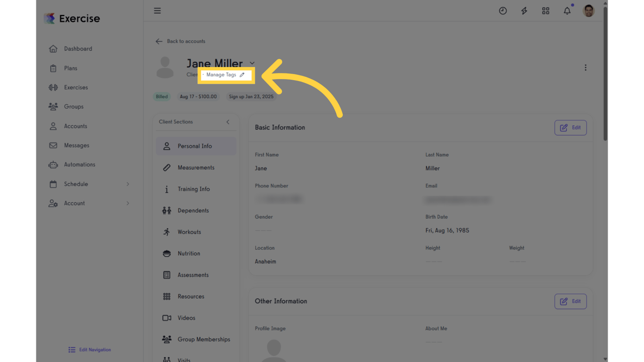Open the three-dot options menu for Jane Miller
Image resolution: width=644 pixels, height=362 pixels.
pyautogui.click(x=585, y=67)
